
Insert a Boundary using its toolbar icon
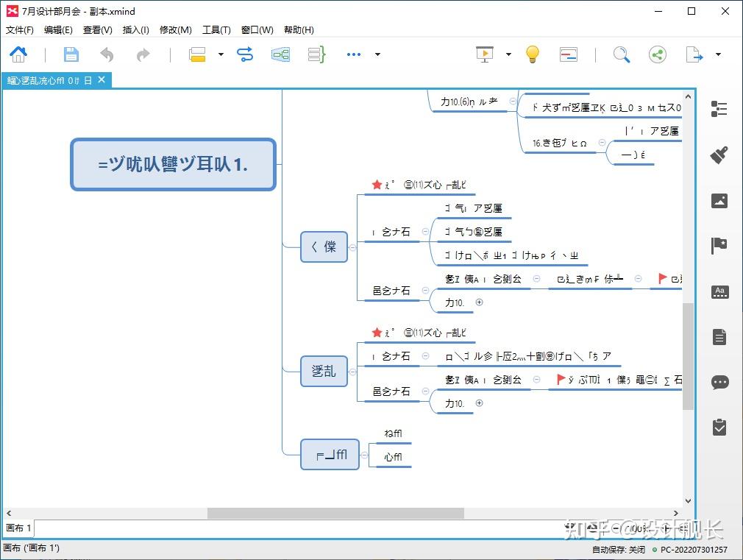pos(280,54)
